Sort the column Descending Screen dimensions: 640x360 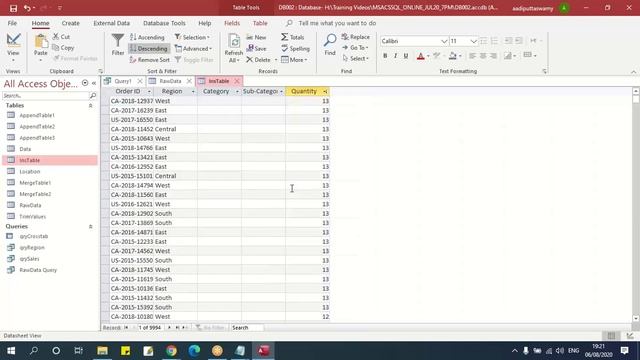(x=149, y=49)
